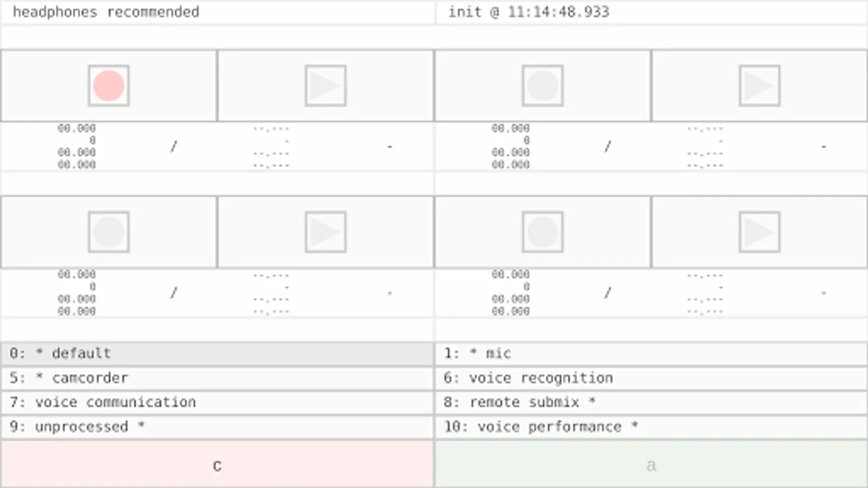Play the bottom-left playback slot
868x488 pixels.
click(325, 232)
